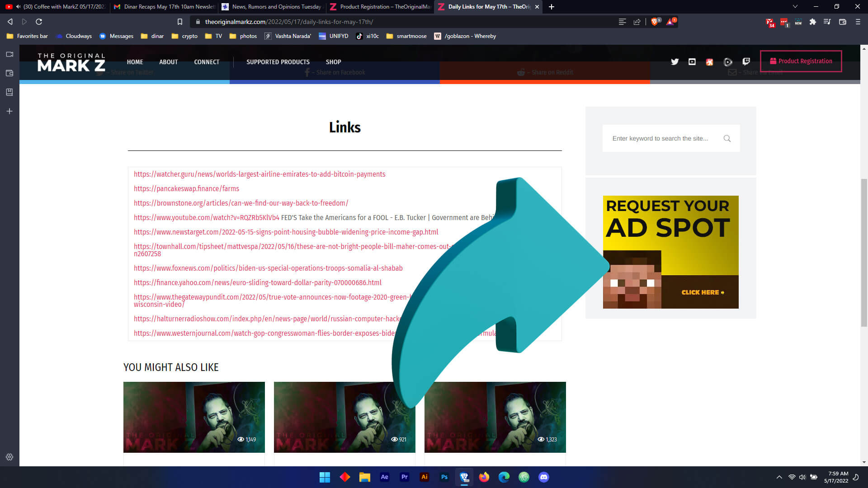Open the Brave main hamburger menu
868x488 pixels.
[858, 22]
